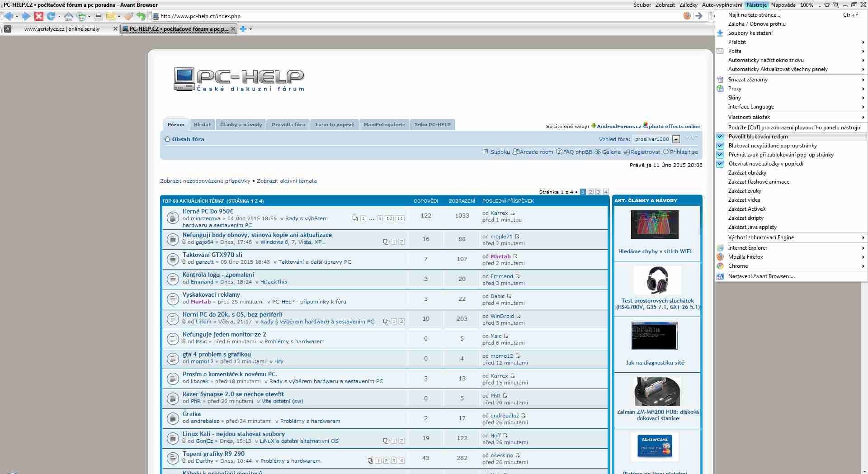Click the green Undo closed tab arrow

click(x=142, y=16)
